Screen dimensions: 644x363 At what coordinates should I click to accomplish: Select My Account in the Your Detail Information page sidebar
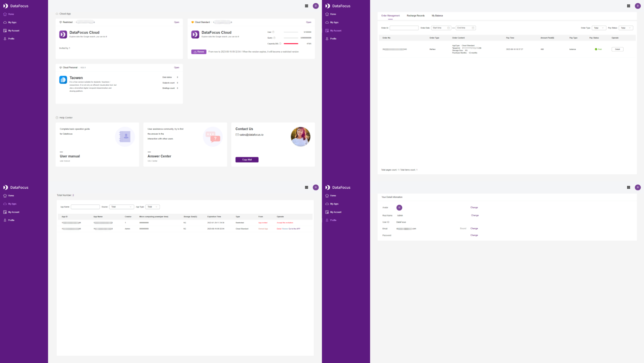coord(334,212)
